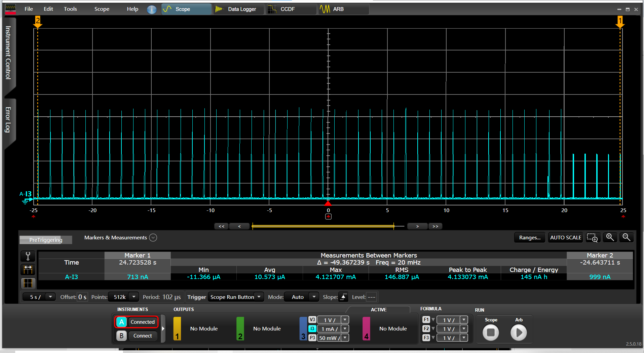
Task: Click Connect for instrument B
Action: pyautogui.click(x=143, y=336)
